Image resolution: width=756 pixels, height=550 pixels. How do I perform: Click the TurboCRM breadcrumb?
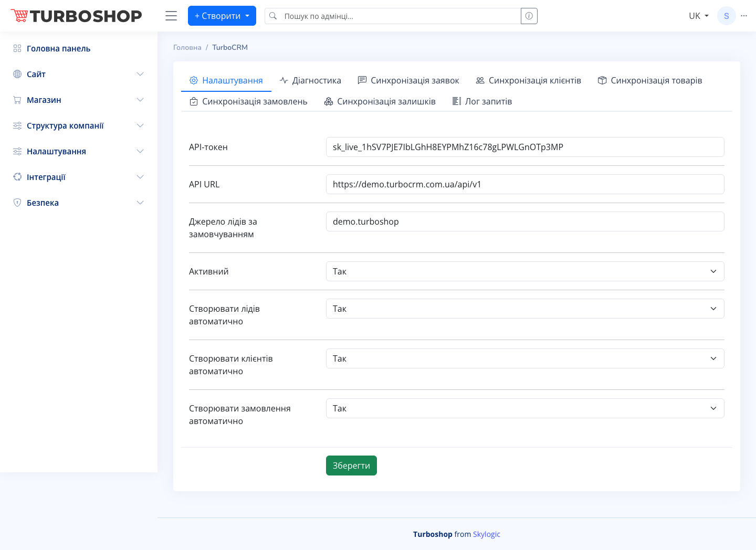pyautogui.click(x=230, y=47)
